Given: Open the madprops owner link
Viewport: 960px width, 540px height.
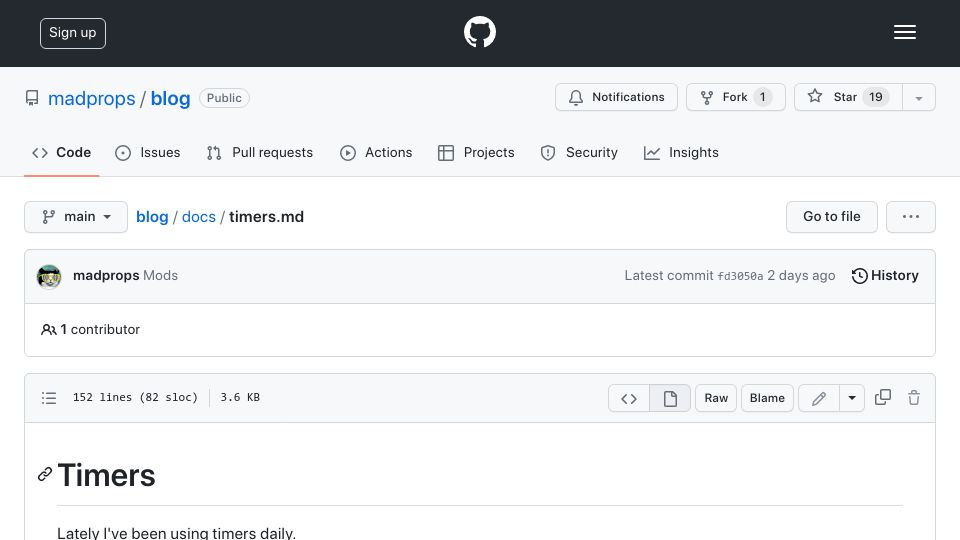Looking at the screenshot, I should [x=91, y=99].
